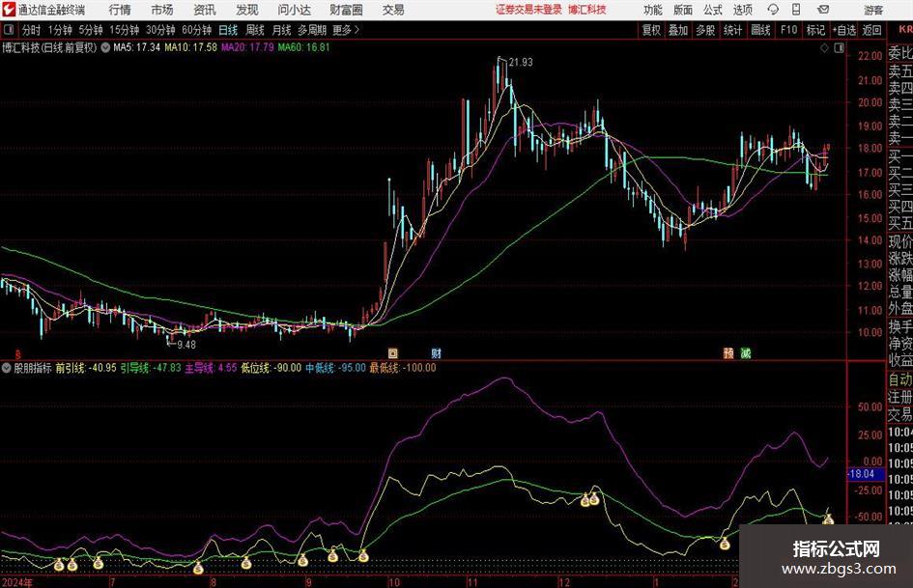The image size is (913, 588).
Task: Open the 功能 menu
Action: pyautogui.click(x=653, y=10)
